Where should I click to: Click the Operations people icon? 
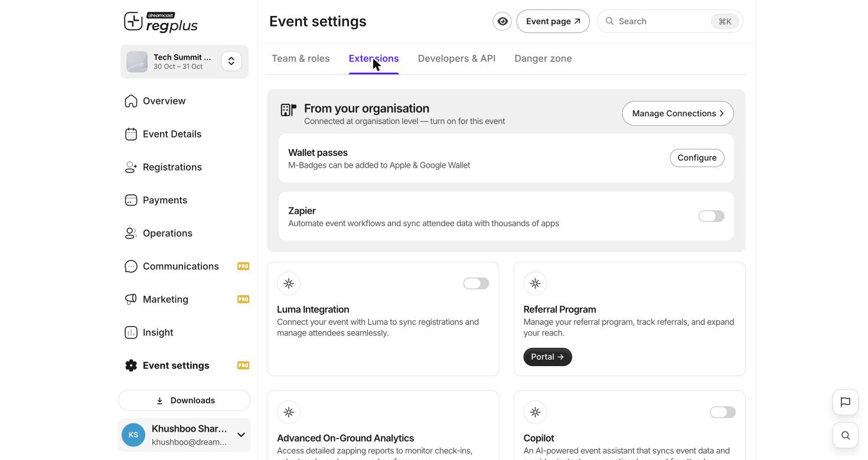131,233
